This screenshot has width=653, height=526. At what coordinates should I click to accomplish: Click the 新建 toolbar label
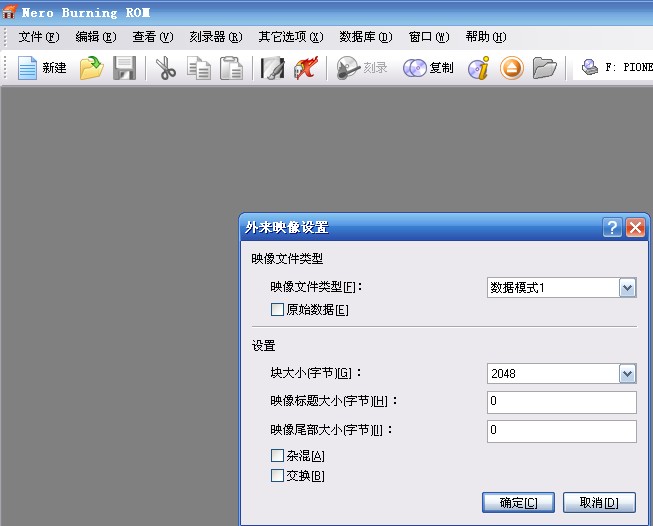click(x=54, y=67)
